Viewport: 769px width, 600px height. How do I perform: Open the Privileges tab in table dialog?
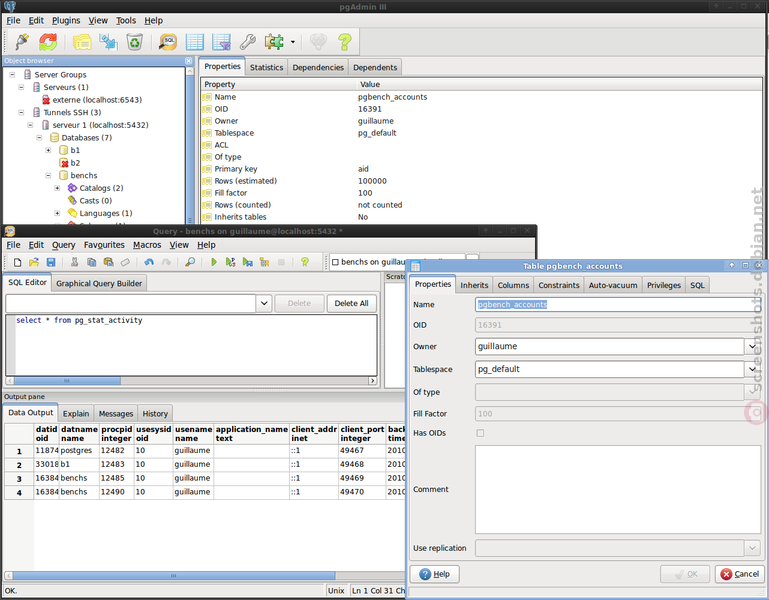[x=664, y=285]
